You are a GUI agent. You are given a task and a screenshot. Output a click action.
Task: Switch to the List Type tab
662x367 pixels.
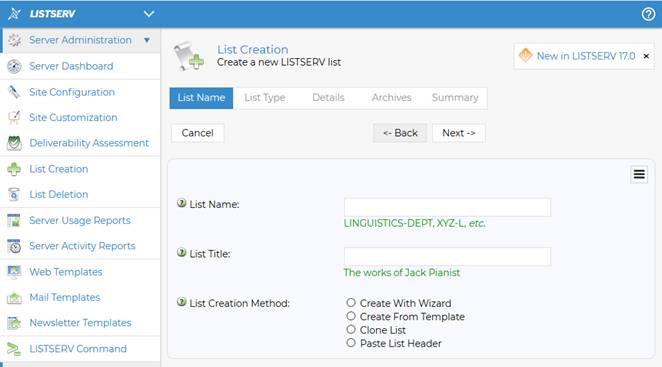[265, 98]
